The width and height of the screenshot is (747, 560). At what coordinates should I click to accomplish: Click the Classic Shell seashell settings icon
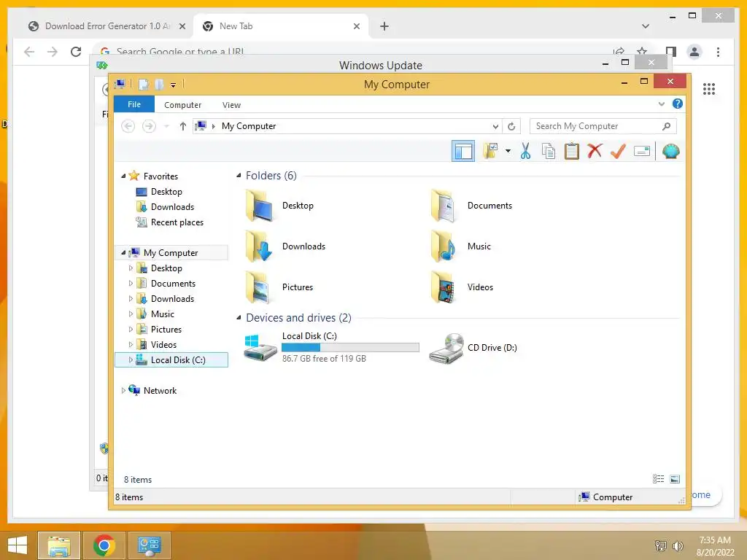coord(671,152)
